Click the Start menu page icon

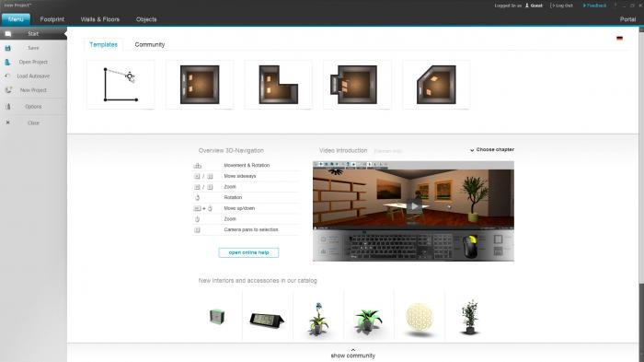7,34
